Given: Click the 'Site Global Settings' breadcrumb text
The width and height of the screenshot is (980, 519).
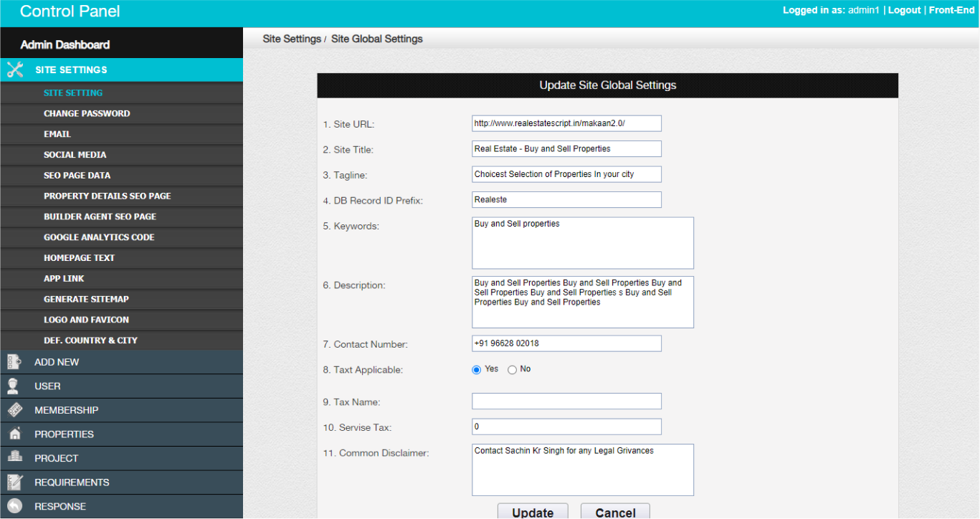Looking at the screenshot, I should tap(377, 39).
